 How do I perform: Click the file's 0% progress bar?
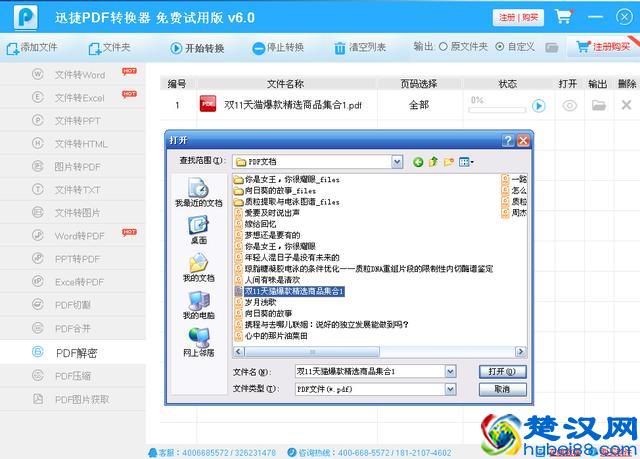[497, 110]
